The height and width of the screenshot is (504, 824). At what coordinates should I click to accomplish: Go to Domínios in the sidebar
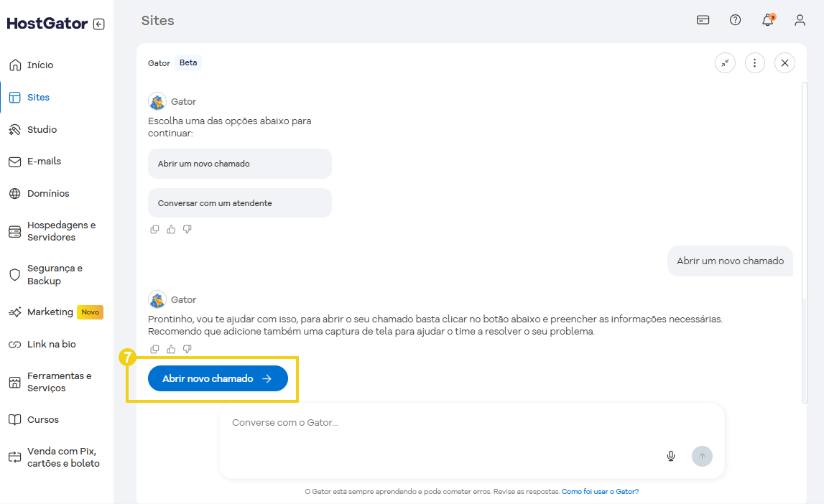pos(48,194)
